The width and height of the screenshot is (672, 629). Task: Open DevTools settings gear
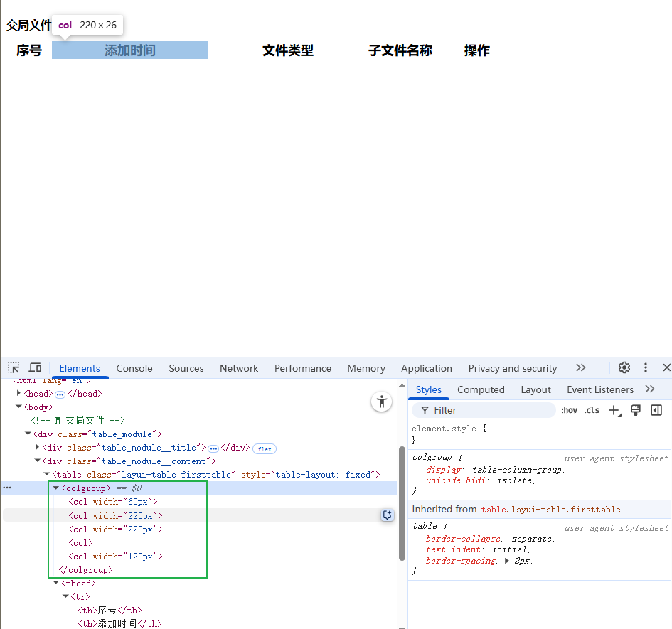point(624,367)
